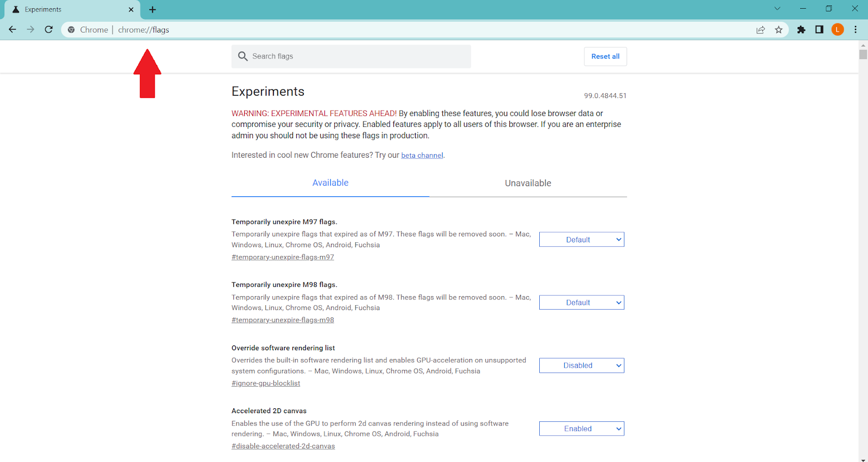The width and height of the screenshot is (868, 462).
Task: Click the version number 99.0.4844.51
Action: [605, 96]
